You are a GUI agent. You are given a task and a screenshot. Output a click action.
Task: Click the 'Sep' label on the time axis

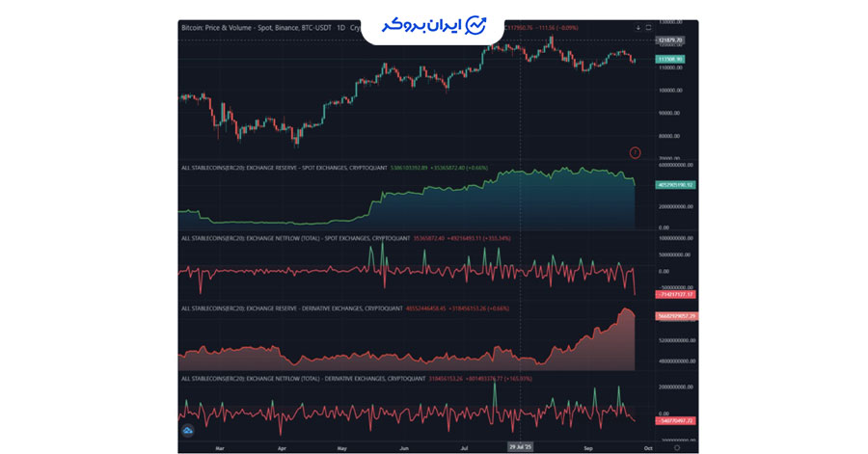pyautogui.click(x=588, y=448)
